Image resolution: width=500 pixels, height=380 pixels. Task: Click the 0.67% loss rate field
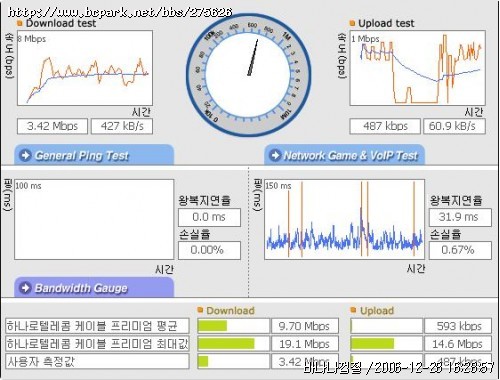[460, 250]
